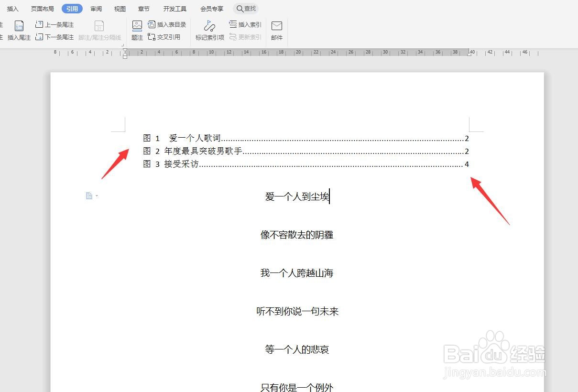The image size is (578, 392).
Task: Open the 章节 tab
Action: coord(143,9)
